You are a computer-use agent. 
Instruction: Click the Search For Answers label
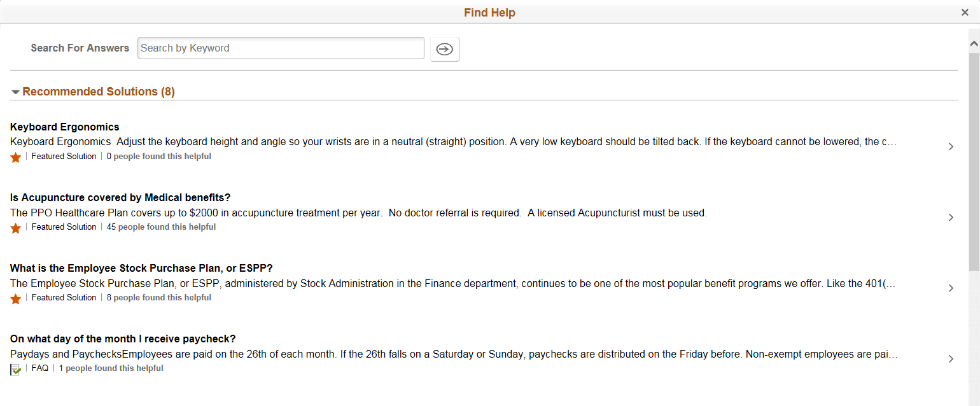pyautogui.click(x=80, y=48)
